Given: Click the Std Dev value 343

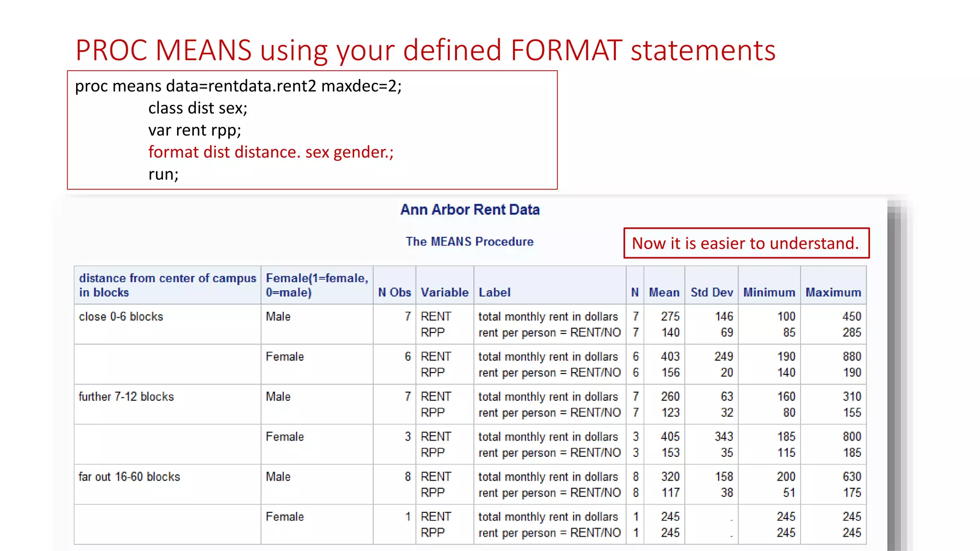Looking at the screenshot, I should pos(724,437).
